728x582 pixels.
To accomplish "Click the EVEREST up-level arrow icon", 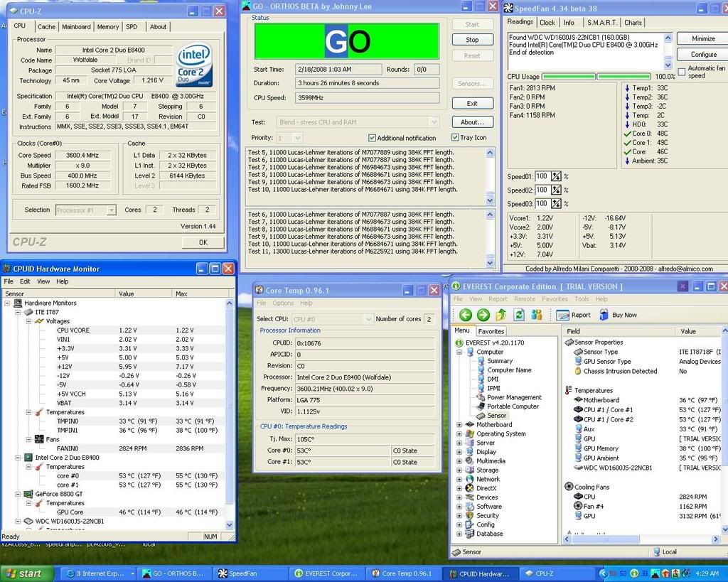I will click(501, 315).
